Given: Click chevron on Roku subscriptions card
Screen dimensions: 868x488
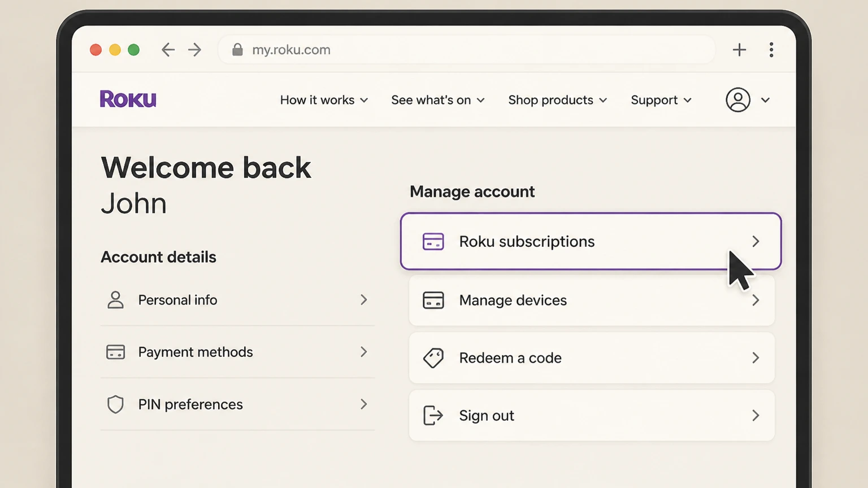Looking at the screenshot, I should click(x=756, y=241).
